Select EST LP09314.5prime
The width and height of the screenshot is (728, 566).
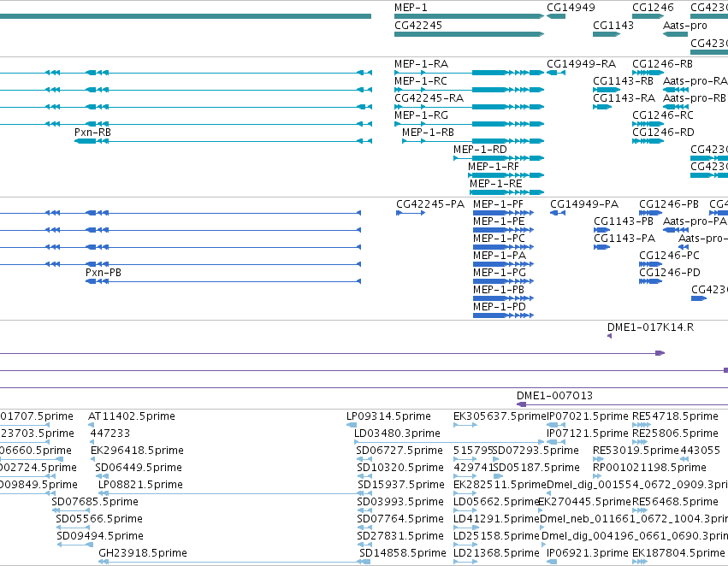[x=388, y=416]
